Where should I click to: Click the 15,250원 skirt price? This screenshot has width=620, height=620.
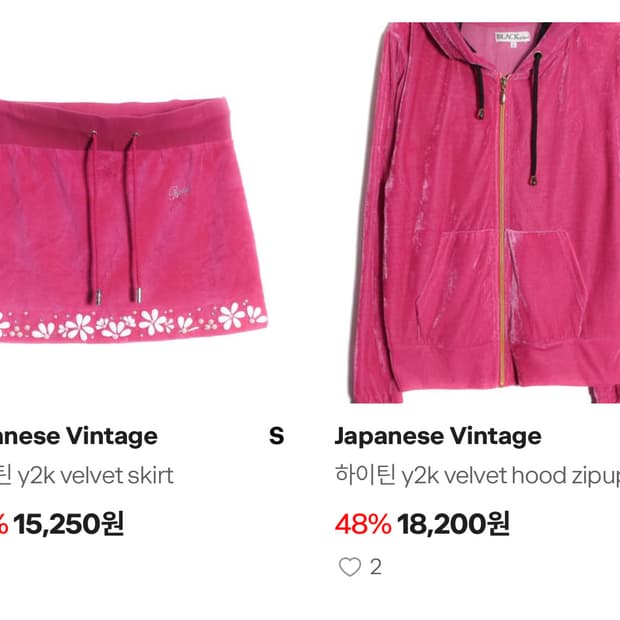[x=68, y=524]
